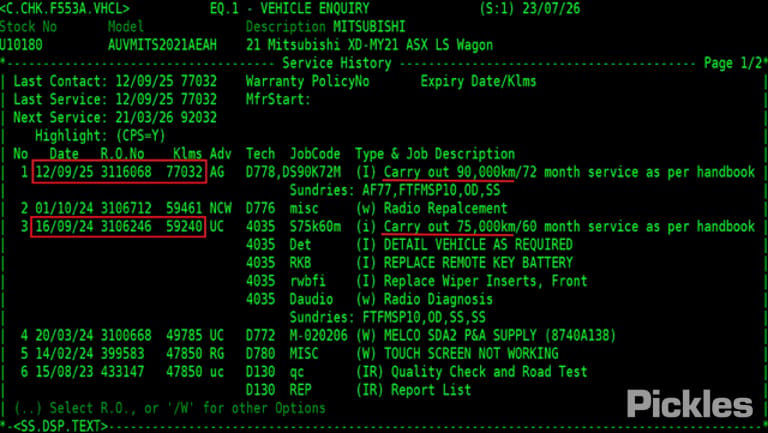Select R.O. number 3116068
Viewport: 768px width, 433px height.
126,172
